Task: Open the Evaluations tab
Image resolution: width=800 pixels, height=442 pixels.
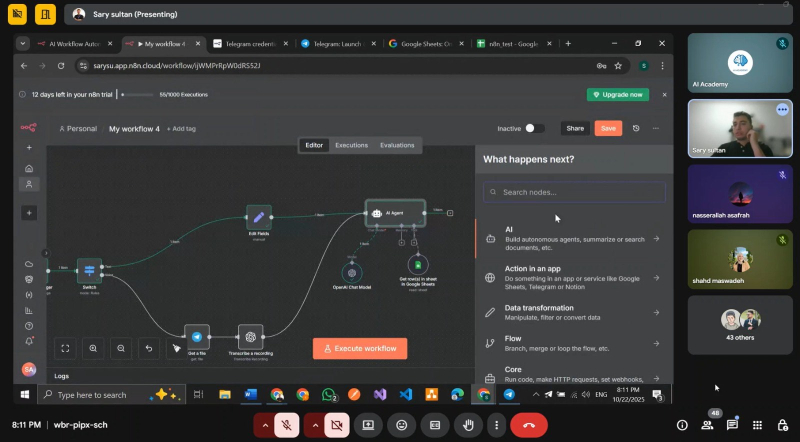Action: 397,145
